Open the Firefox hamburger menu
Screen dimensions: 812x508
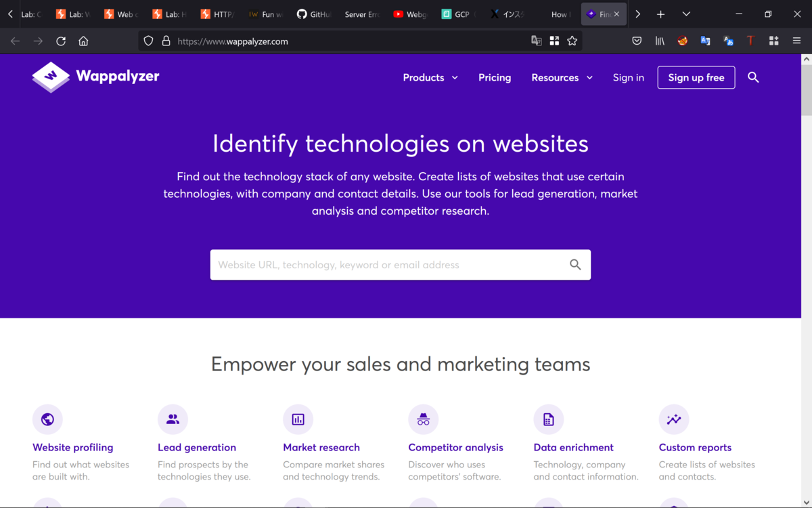point(796,41)
